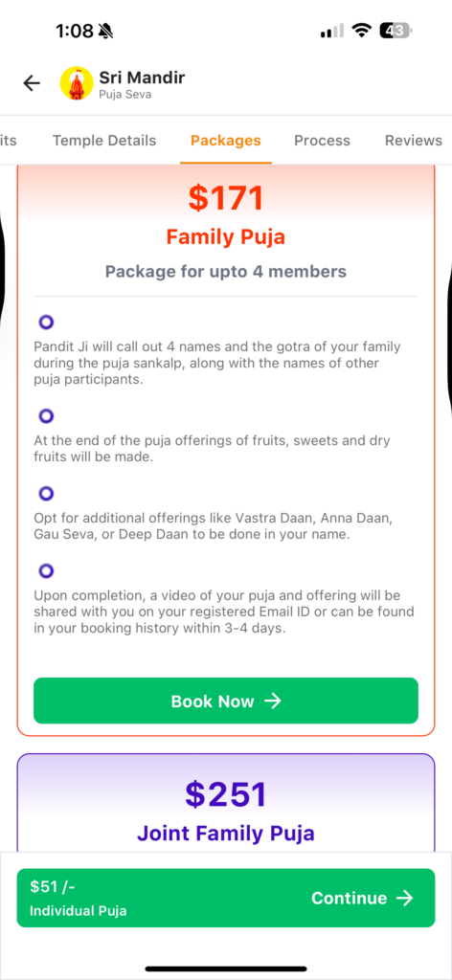Select the $251 Joint Family Puja card
The image size is (452, 980).
point(226,803)
